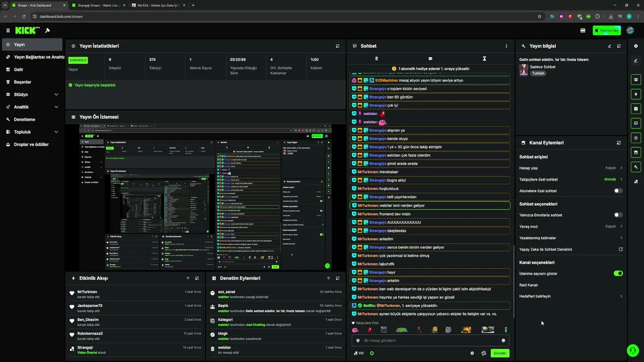Click the trash icon in the chat toolbar
This screenshot has height=362, width=644.
[376, 59]
